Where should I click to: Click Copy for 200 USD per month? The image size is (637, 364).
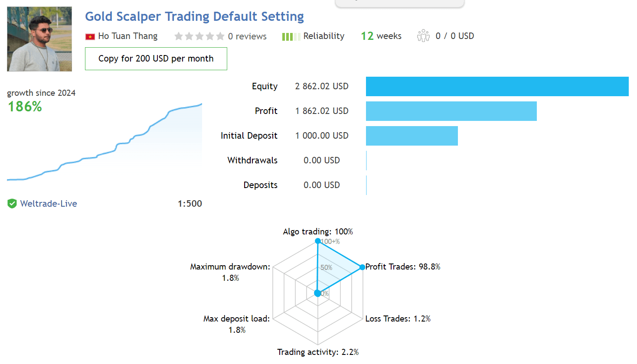[x=156, y=58]
